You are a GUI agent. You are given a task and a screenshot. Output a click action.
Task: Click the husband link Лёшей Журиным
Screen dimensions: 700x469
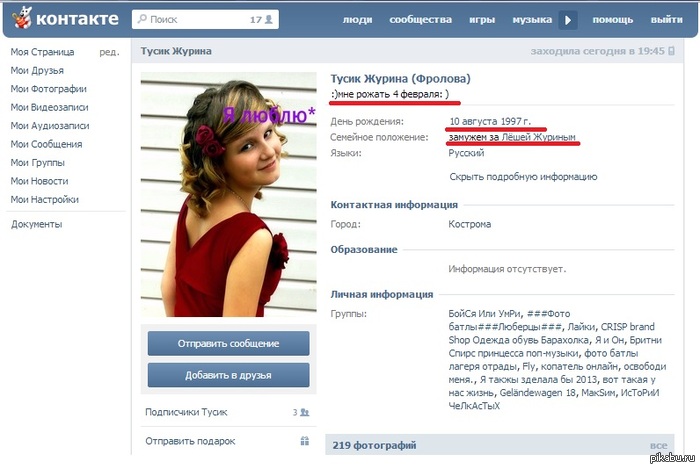538,137
